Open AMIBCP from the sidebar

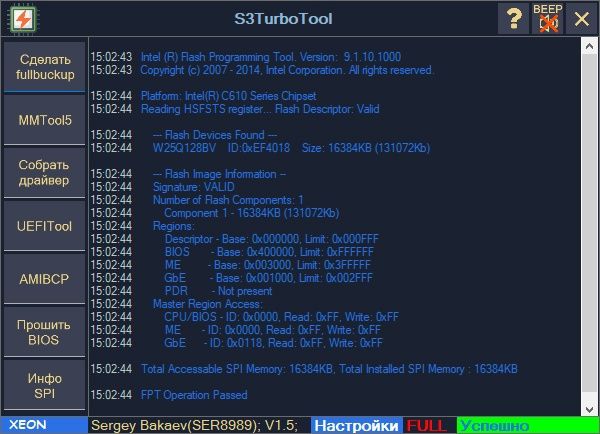pyautogui.click(x=45, y=279)
